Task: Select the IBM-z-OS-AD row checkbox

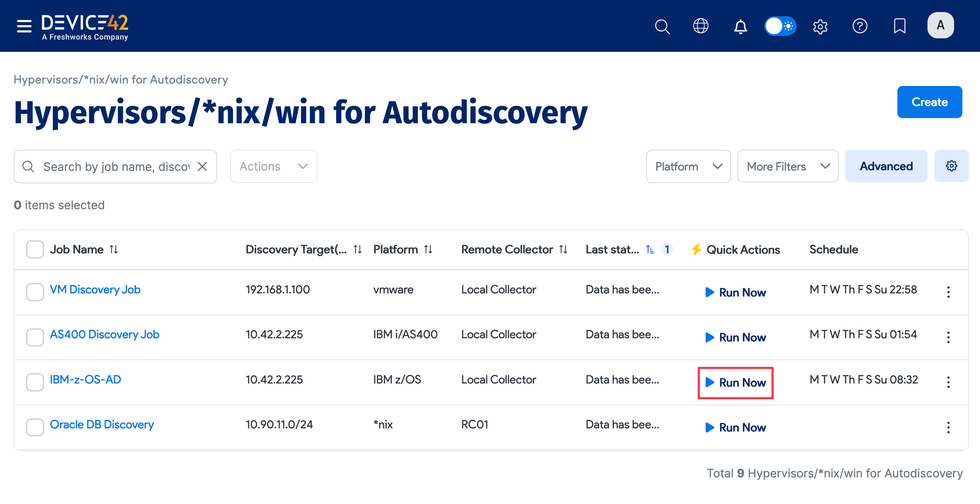Action: pos(35,381)
